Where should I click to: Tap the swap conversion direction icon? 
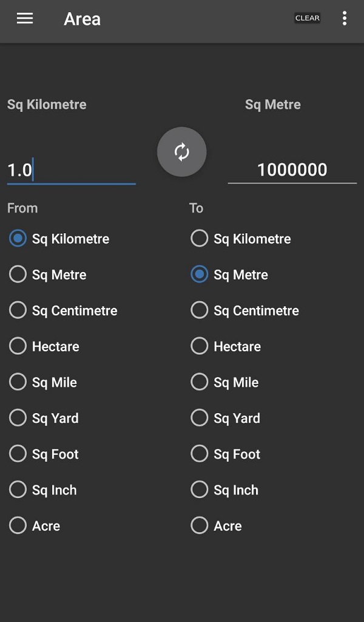click(x=181, y=152)
